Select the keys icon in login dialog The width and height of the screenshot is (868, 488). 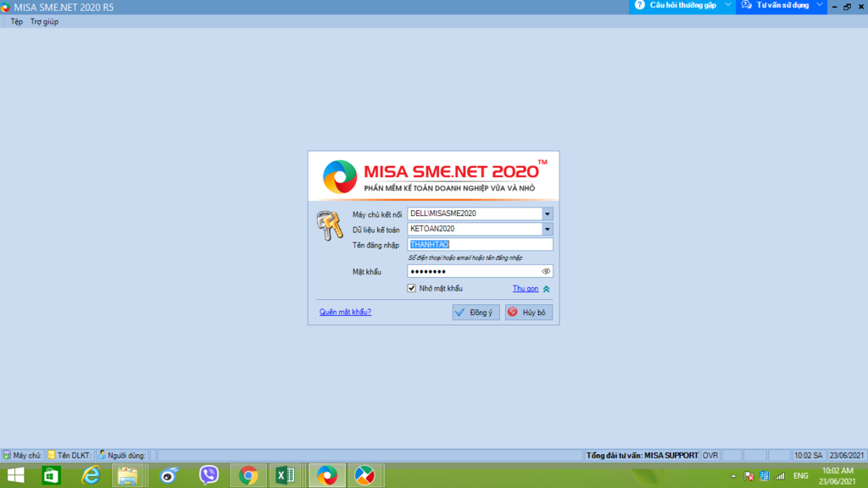point(330,225)
